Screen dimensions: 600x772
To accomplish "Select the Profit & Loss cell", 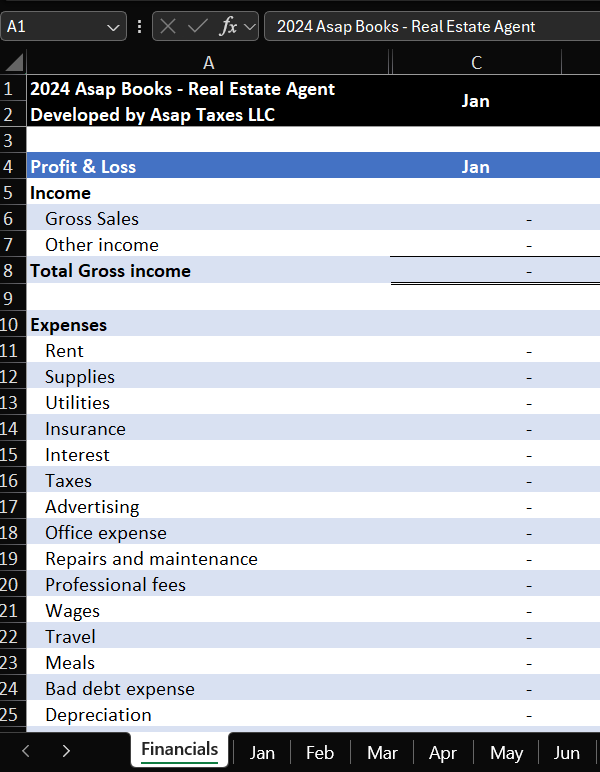I will [208, 166].
